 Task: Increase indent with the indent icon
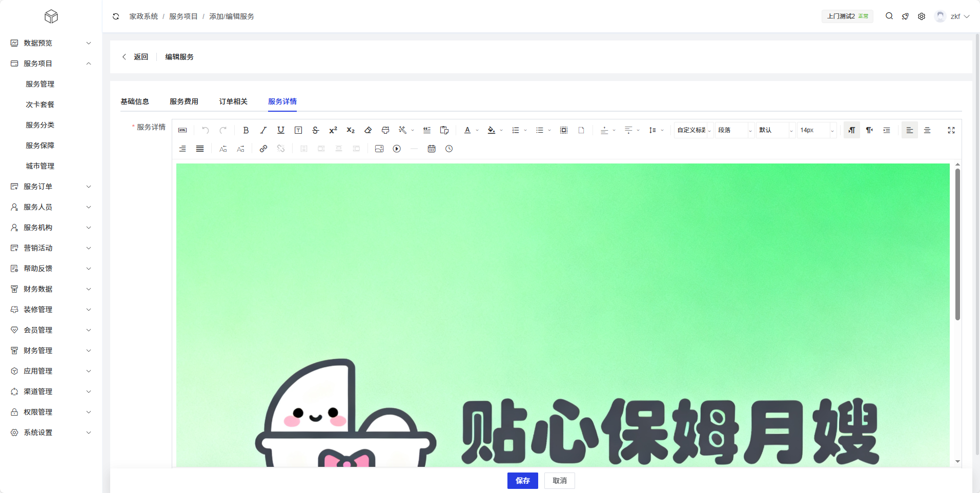tap(887, 130)
